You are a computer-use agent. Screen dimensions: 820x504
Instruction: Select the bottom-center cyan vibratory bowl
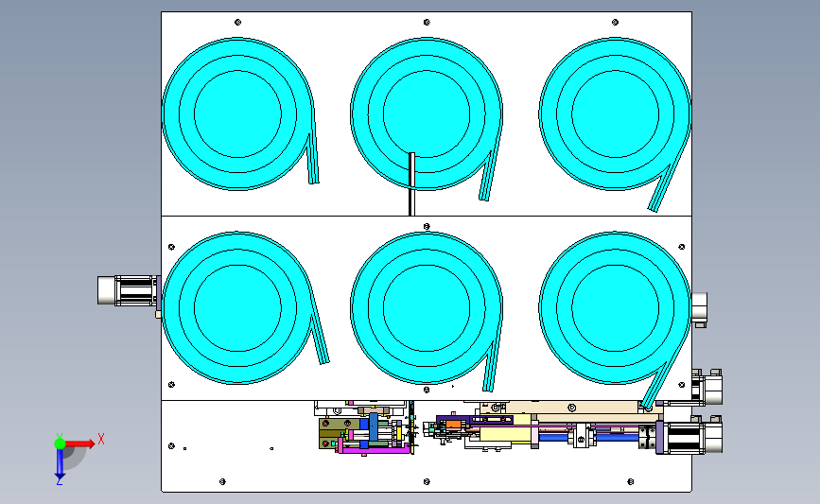click(x=427, y=308)
